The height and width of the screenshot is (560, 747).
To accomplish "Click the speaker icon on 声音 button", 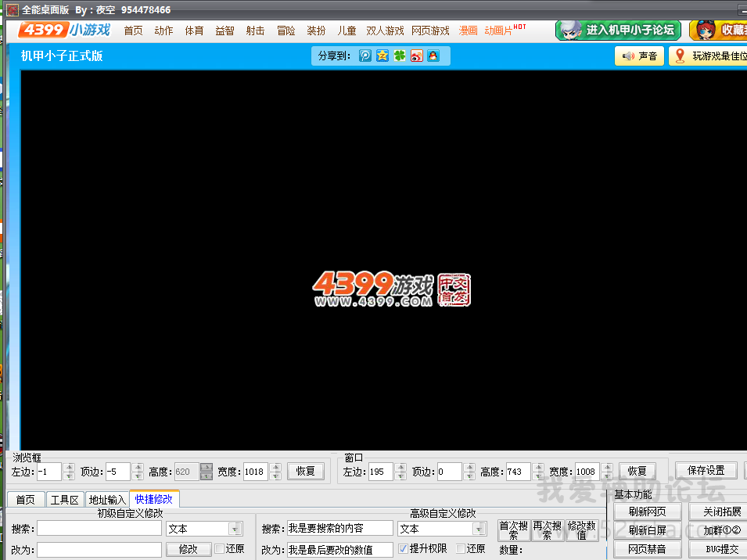I will click(x=628, y=56).
